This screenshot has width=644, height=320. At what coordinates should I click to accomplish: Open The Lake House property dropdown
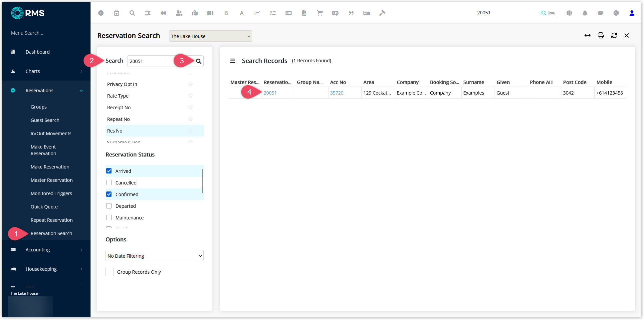(x=210, y=36)
